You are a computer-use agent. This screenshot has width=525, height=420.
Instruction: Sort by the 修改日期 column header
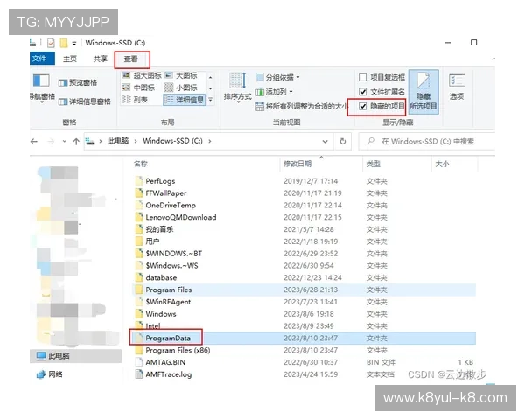coord(297,164)
